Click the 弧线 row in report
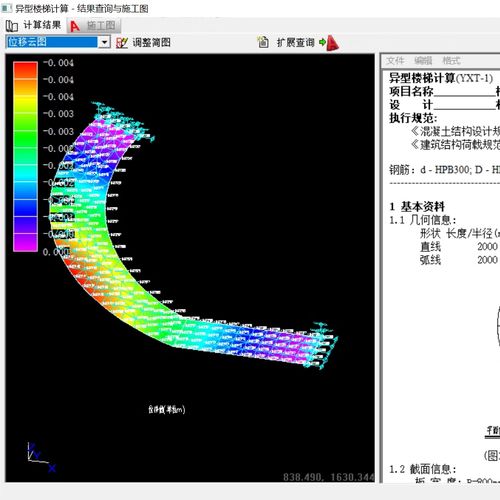 tap(459, 260)
